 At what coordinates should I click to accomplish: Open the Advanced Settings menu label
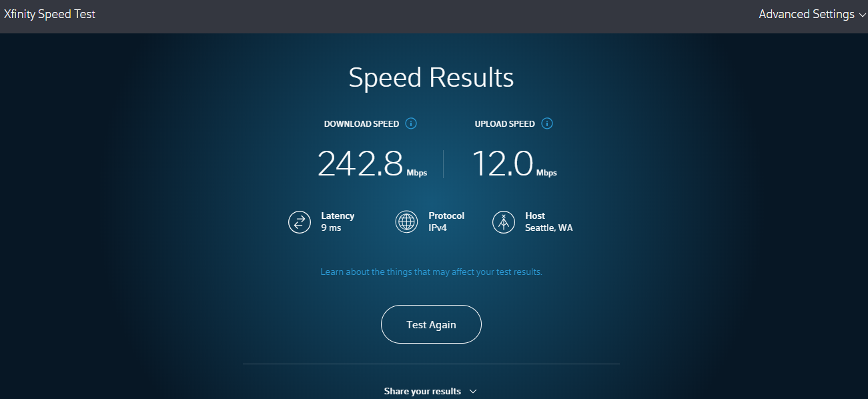pos(807,14)
